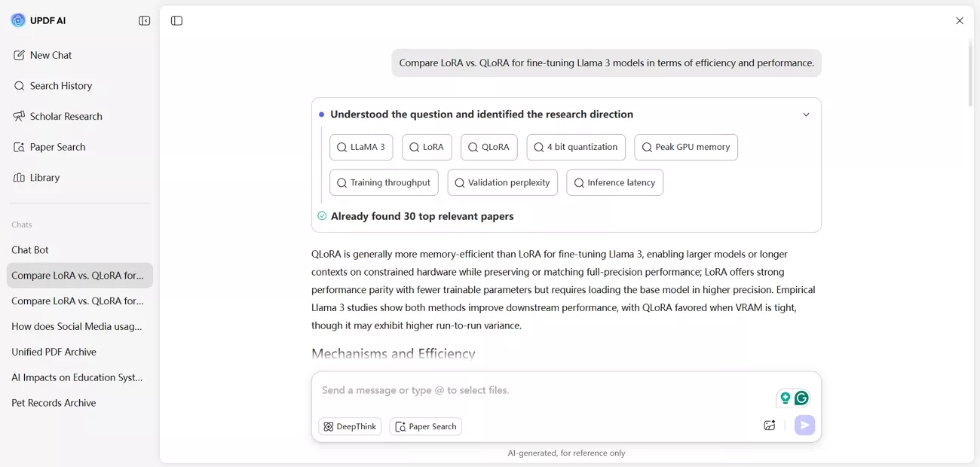Click the message input field
Image resolution: width=980 pixels, height=467 pixels.
tap(528, 389)
